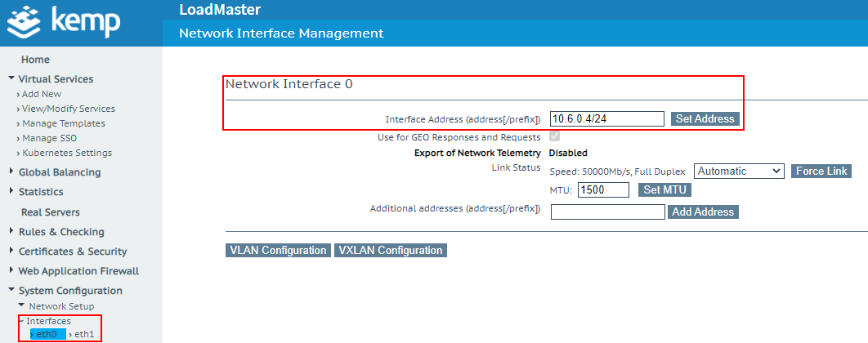Open Manage SSO
Screen dimensions: 868x343
47,138
